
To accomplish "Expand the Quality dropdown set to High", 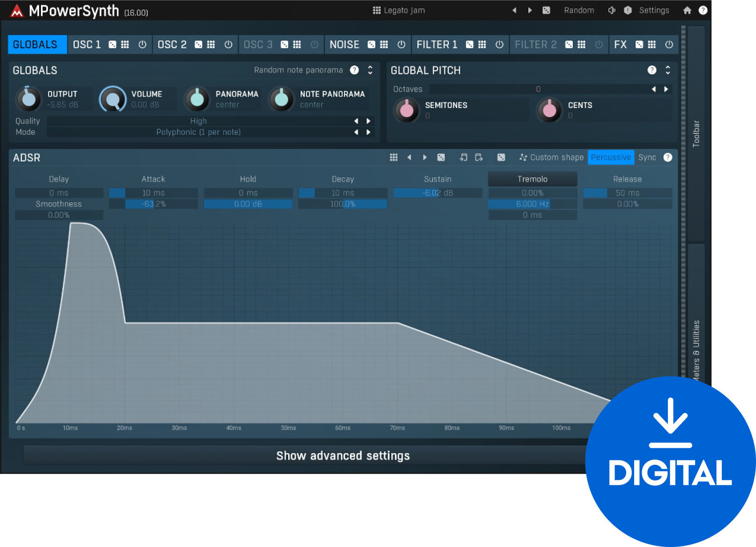I will tap(198, 121).
